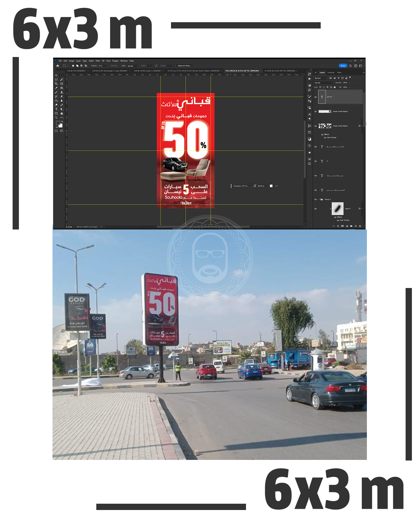
Task: Create a new layer icon
Action: (x=356, y=226)
